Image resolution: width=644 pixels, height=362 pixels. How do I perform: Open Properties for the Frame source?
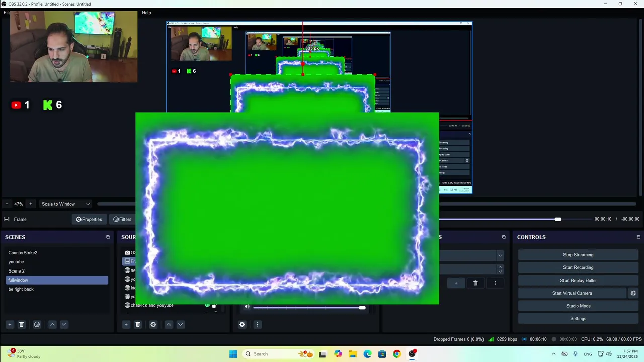[89, 219]
